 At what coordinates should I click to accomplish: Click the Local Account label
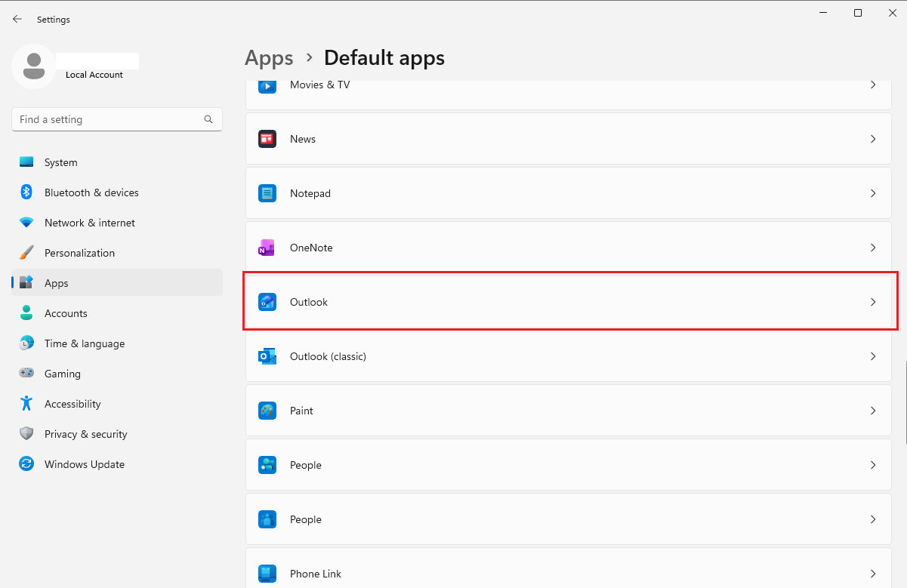pos(94,75)
